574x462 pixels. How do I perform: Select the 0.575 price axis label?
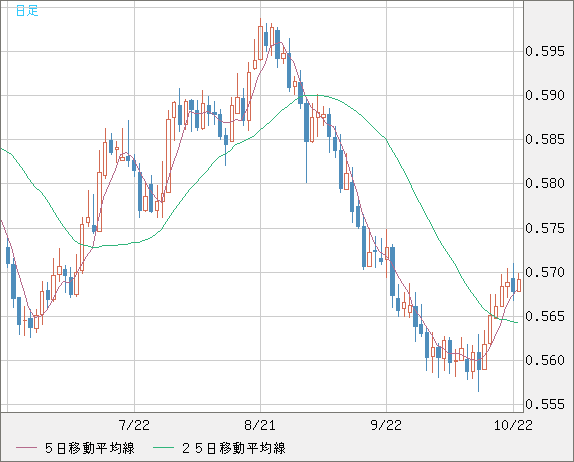[545, 228]
